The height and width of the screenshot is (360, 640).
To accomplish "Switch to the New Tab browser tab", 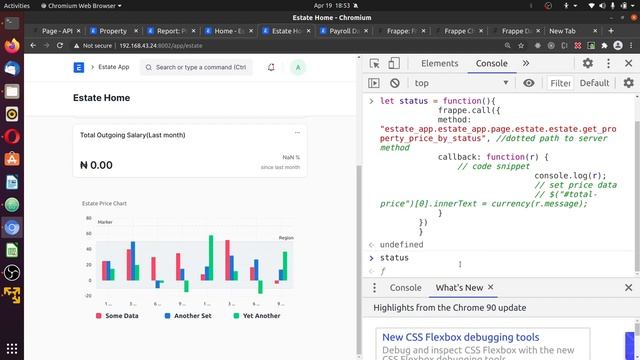I will (x=562, y=31).
